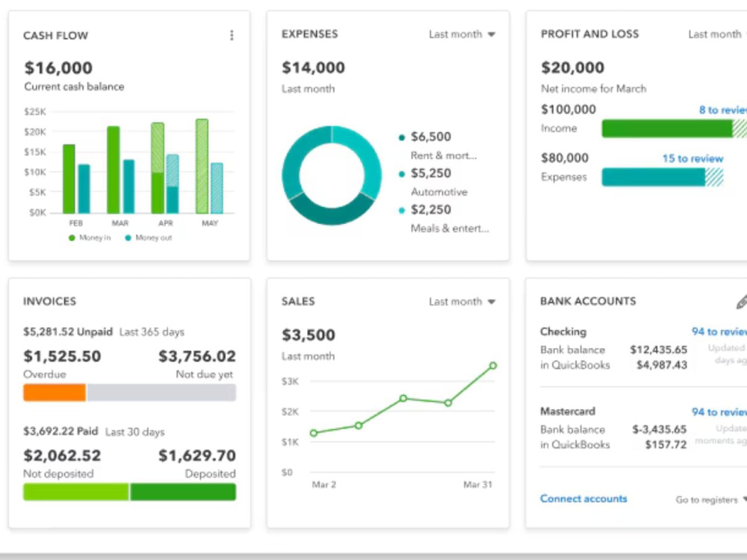
Task: Click the $-3,435.65 Mastercard bank balance
Action: [x=660, y=429]
